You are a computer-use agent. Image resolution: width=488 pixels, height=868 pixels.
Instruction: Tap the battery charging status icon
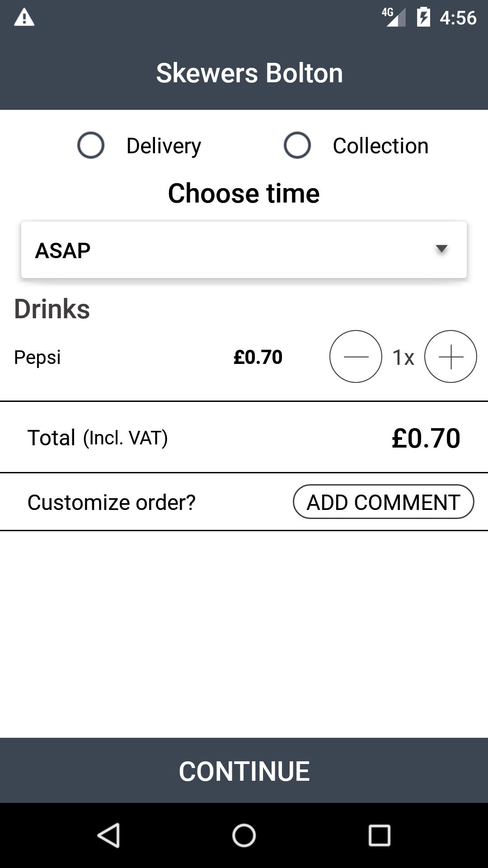[x=423, y=18]
